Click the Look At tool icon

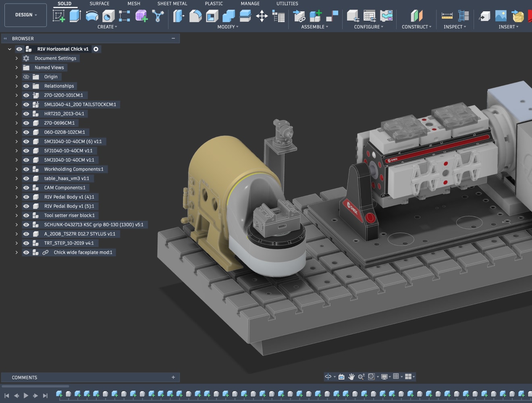click(x=341, y=376)
